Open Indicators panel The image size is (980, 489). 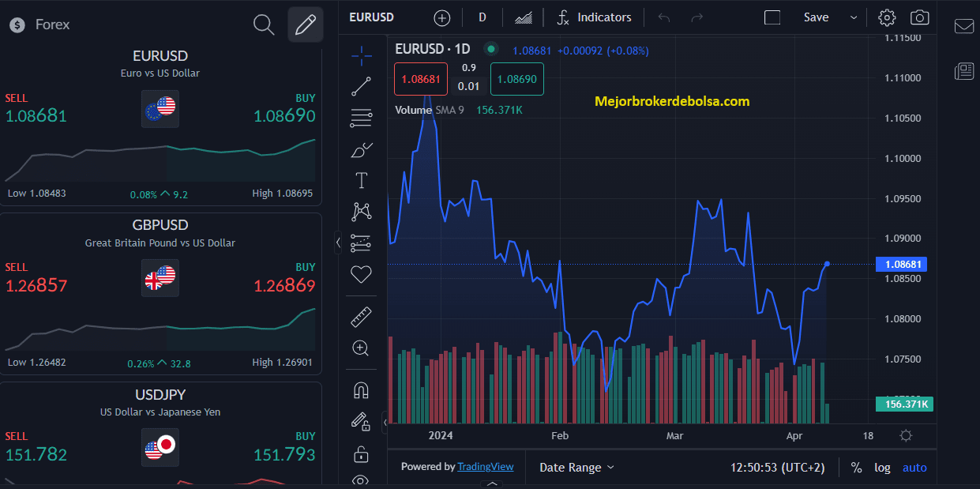(x=595, y=17)
